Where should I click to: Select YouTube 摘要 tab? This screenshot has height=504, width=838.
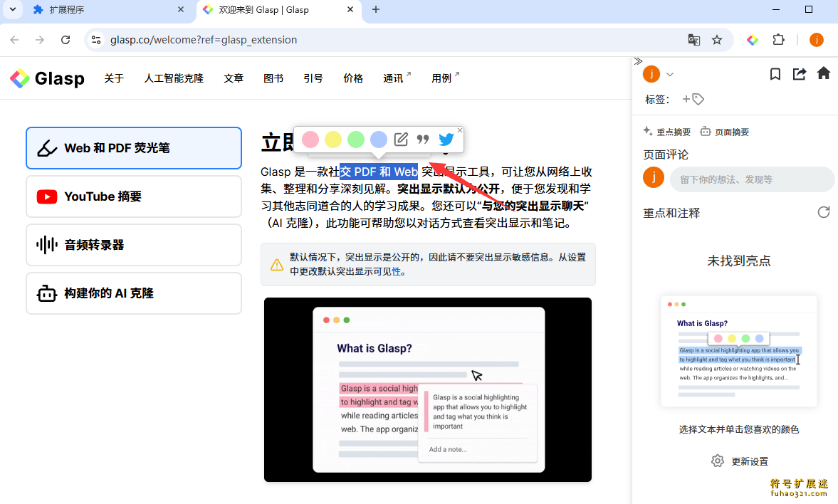[x=134, y=196]
